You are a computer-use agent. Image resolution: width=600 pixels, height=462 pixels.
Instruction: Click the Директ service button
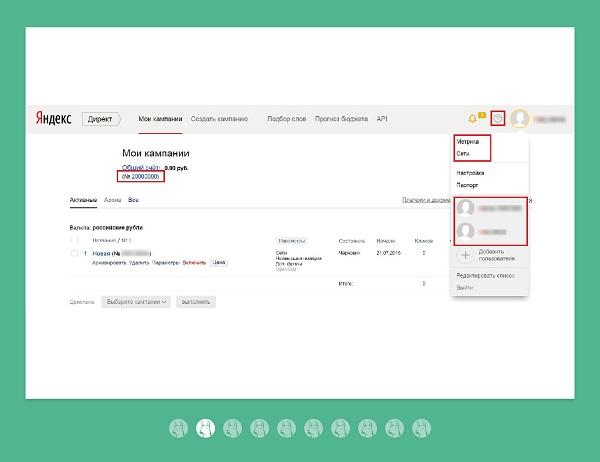[x=101, y=119]
